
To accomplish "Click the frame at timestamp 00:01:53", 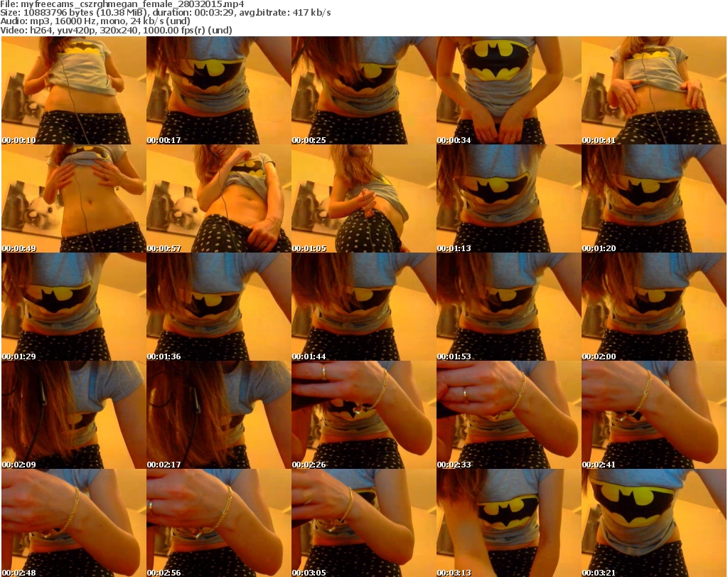I will [509, 307].
